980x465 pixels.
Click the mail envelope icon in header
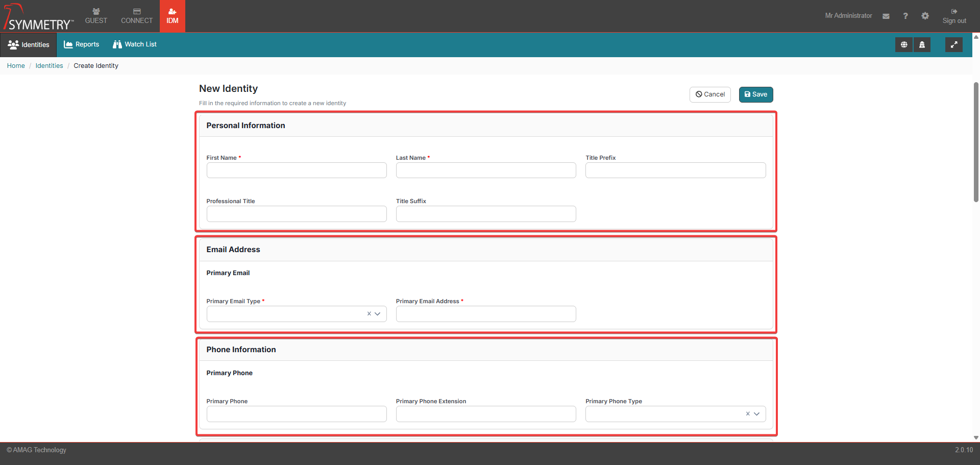tap(886, 16)
